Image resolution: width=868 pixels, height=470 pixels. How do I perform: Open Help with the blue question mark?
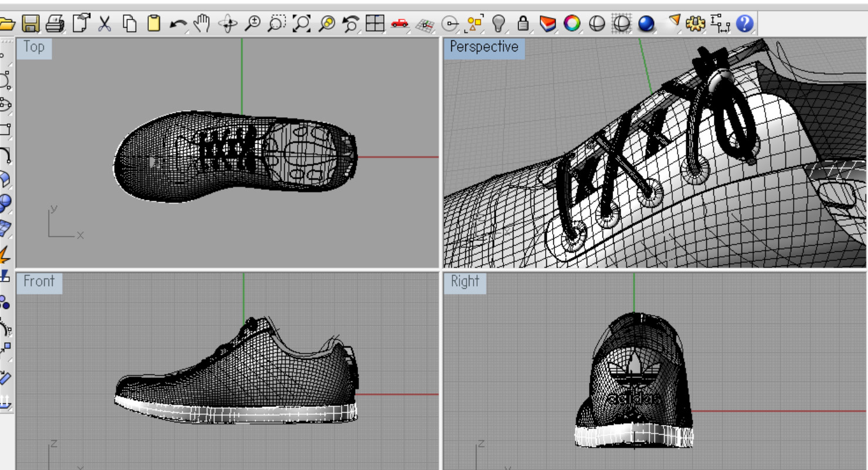[744, 23]
